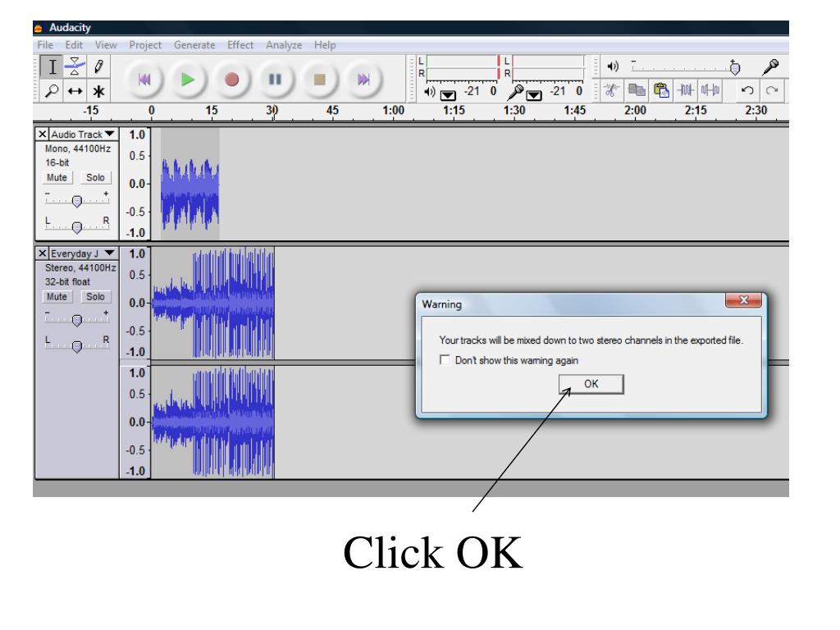
Task: Close the Audio Track with X
Action: click(x=43, y=134)
